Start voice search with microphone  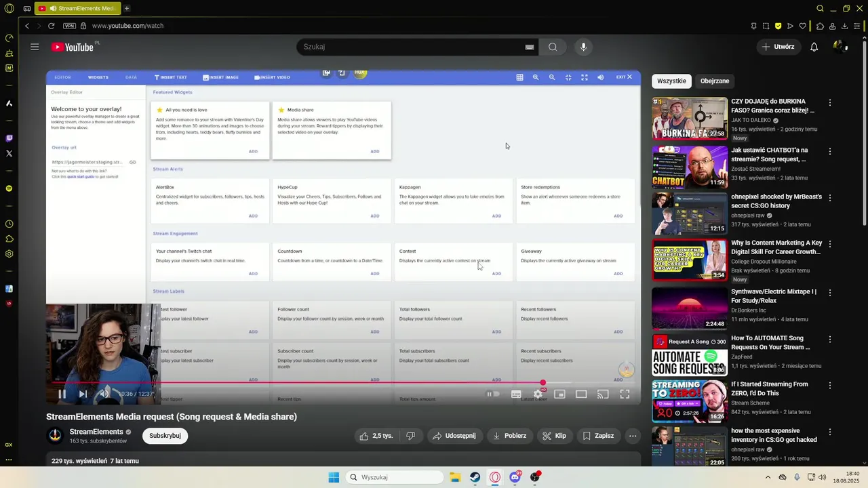(x=583, y=47)
